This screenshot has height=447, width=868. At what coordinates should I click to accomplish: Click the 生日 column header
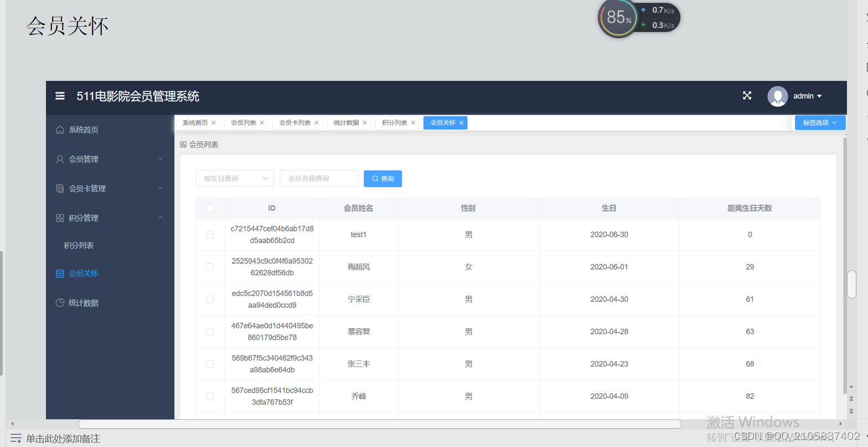point(609,208)
